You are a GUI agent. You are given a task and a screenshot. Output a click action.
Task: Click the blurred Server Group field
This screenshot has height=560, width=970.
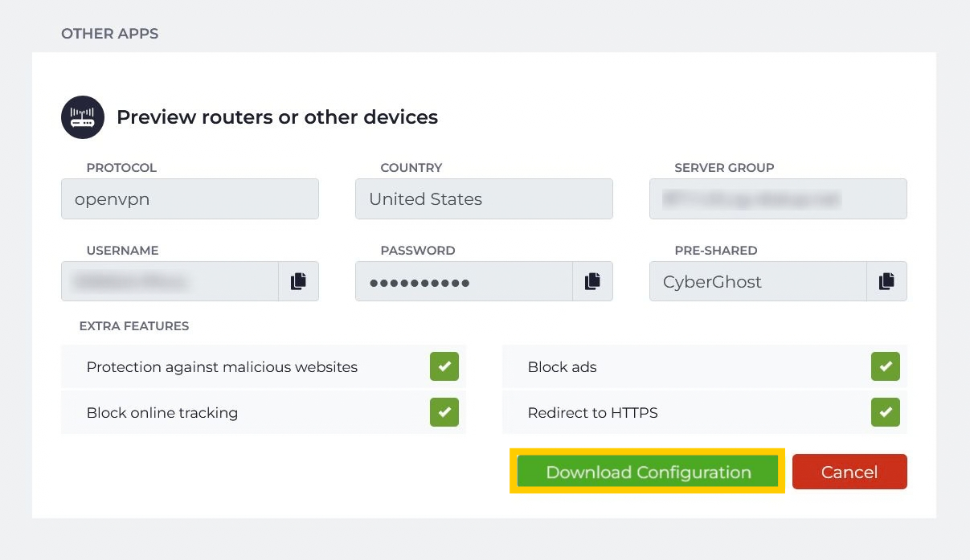[x=778, y=199]
